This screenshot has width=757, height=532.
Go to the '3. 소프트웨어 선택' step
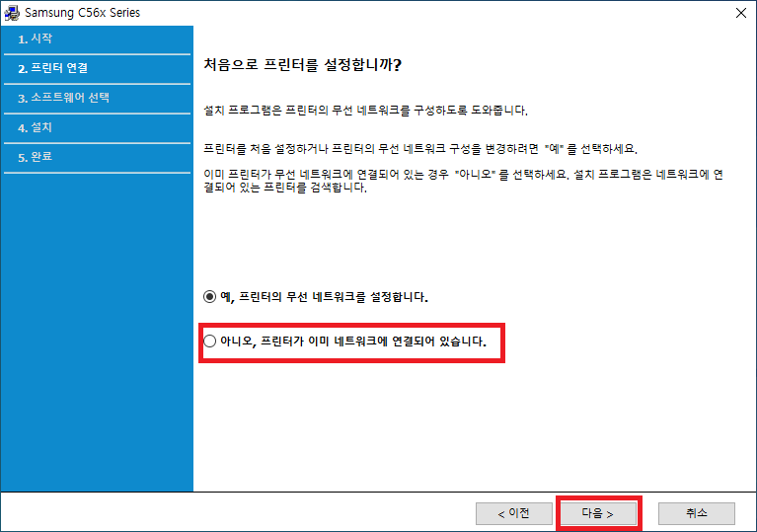click(x=63, y=98)
